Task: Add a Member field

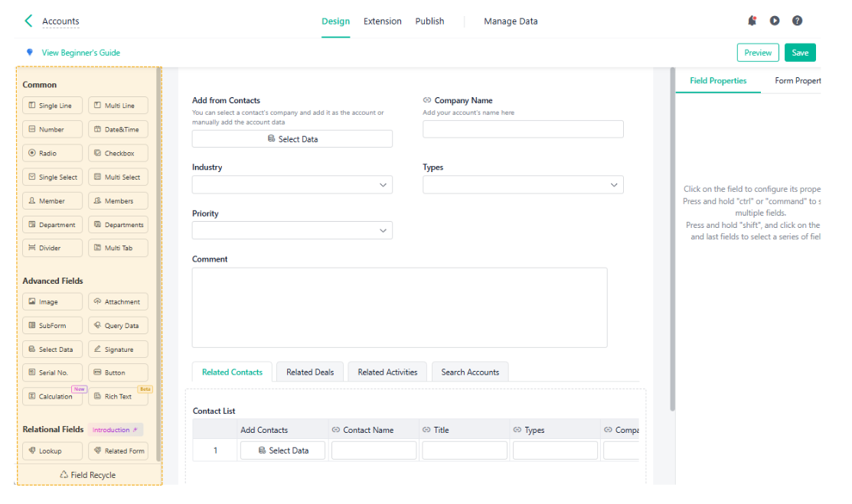Action: pyautogui.click(x=52, y=201)
